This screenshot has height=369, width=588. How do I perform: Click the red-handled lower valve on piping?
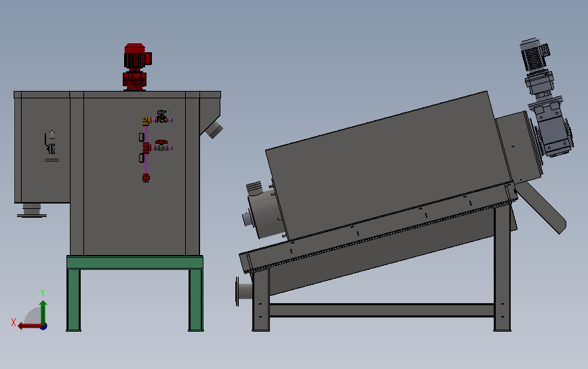point(162,146)
